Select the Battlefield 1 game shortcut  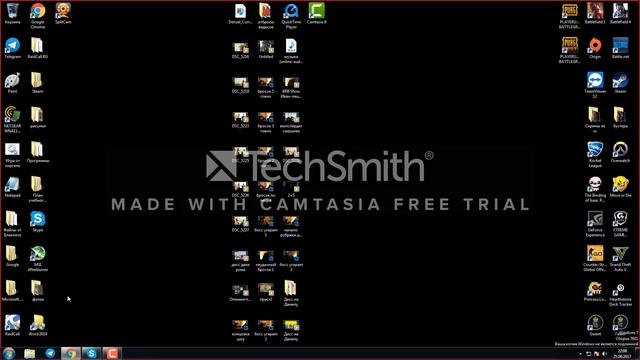click(x=595, y=13)
